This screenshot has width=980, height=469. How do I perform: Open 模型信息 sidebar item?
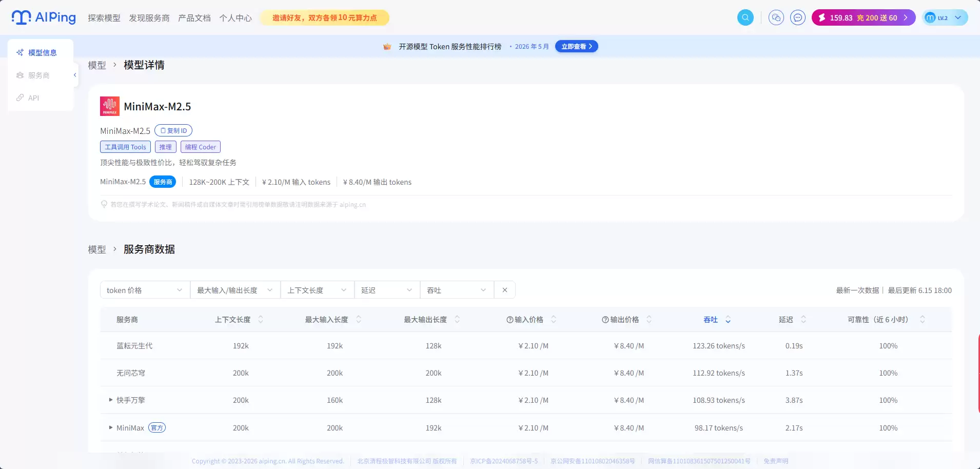coord(41,52)
